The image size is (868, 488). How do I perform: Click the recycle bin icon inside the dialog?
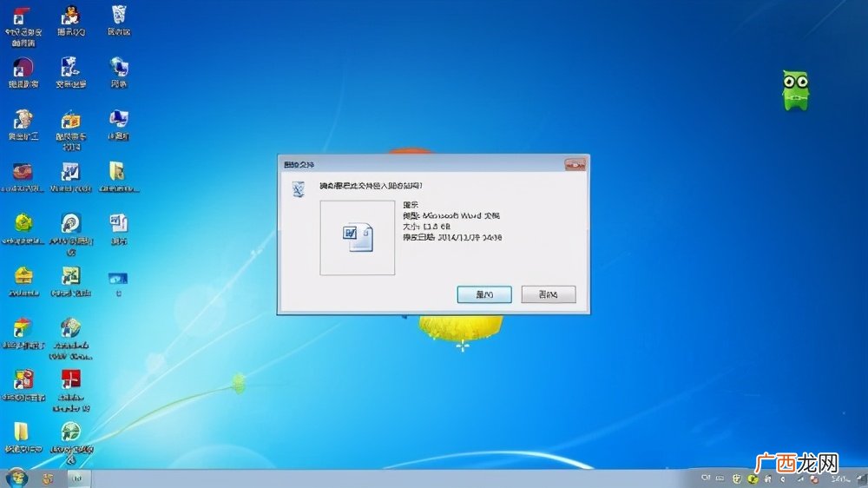click(x=299, y=188)
